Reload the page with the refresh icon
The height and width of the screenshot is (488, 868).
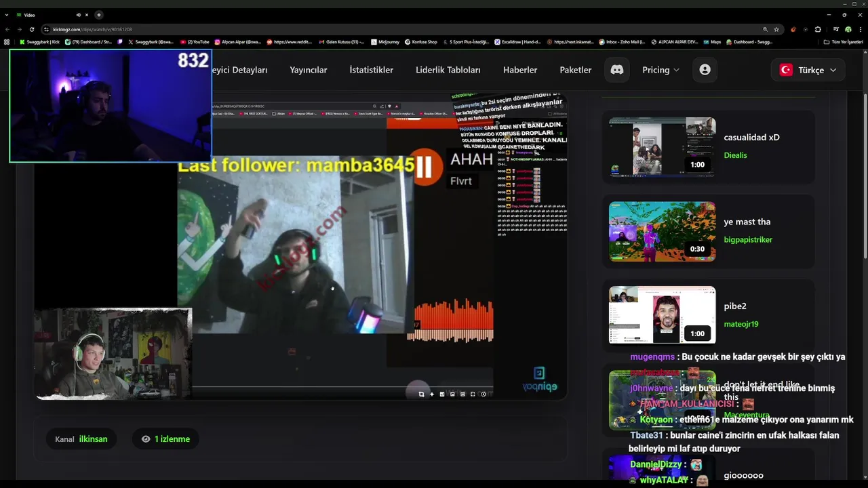coord(32,29)
